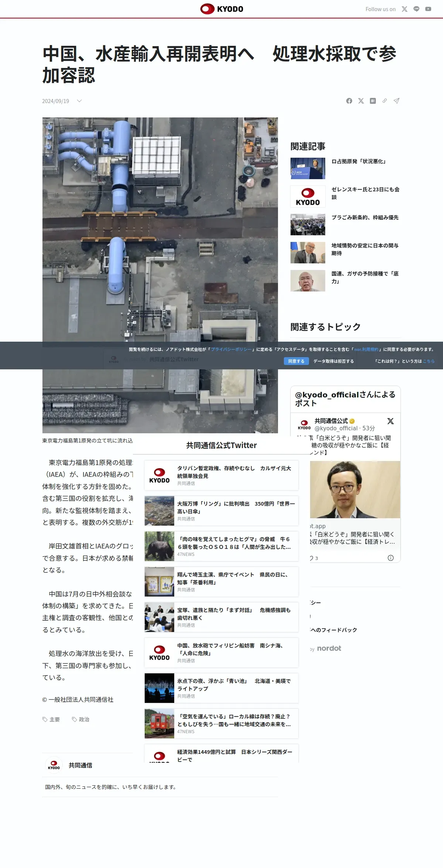Click the verified badge beside 共同通信公式
This screenshot has height=868, width=443.
(x=352, y=421)
